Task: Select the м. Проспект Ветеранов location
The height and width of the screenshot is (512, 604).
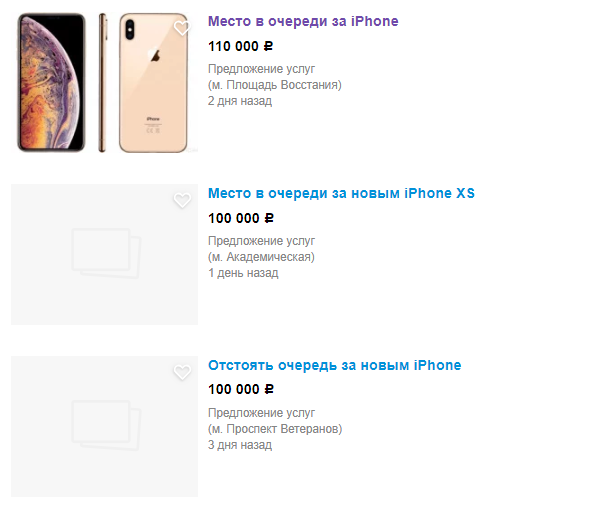Action: click(x=275, y=429)
